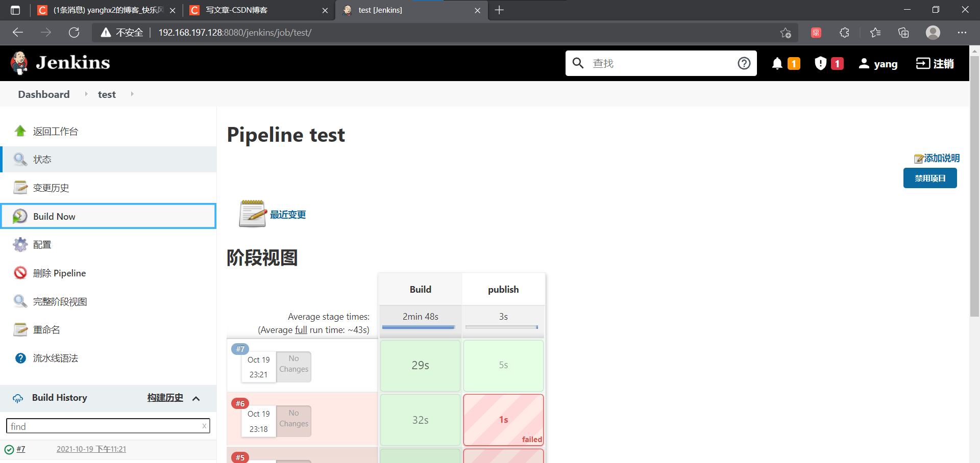Expand test breadcrumb dropdown arrow

(x=132, y=94)
